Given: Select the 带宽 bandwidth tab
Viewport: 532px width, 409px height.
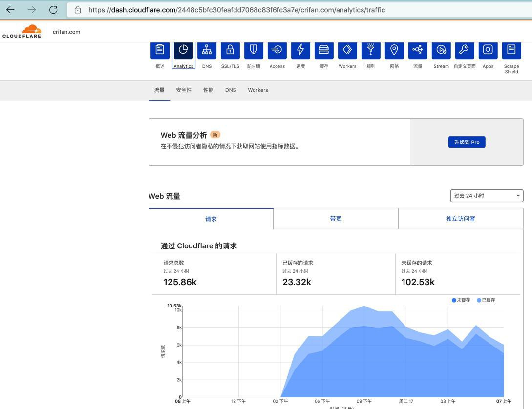Looking at the screenshot, I should coord(336,219).
